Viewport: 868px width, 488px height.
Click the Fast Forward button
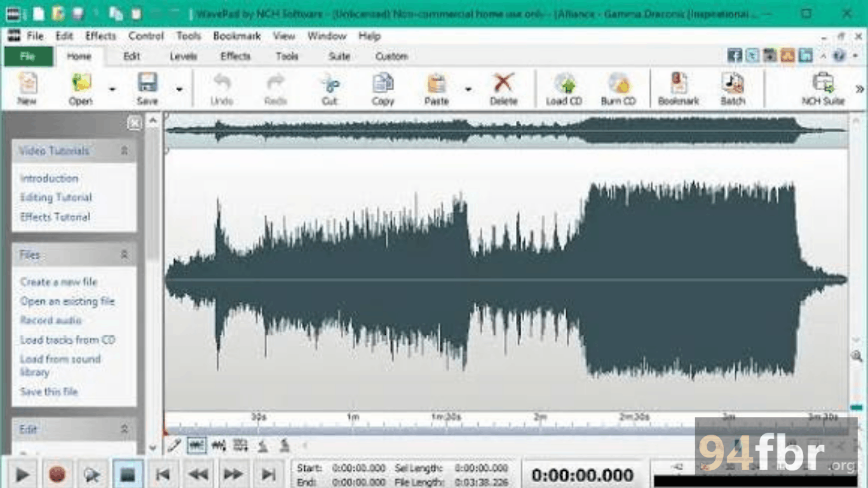click(233, 474)
